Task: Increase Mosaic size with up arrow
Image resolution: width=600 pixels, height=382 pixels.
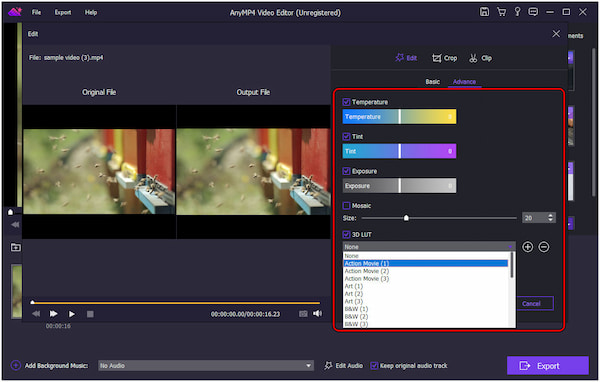Action: click(x=550, y=215)
